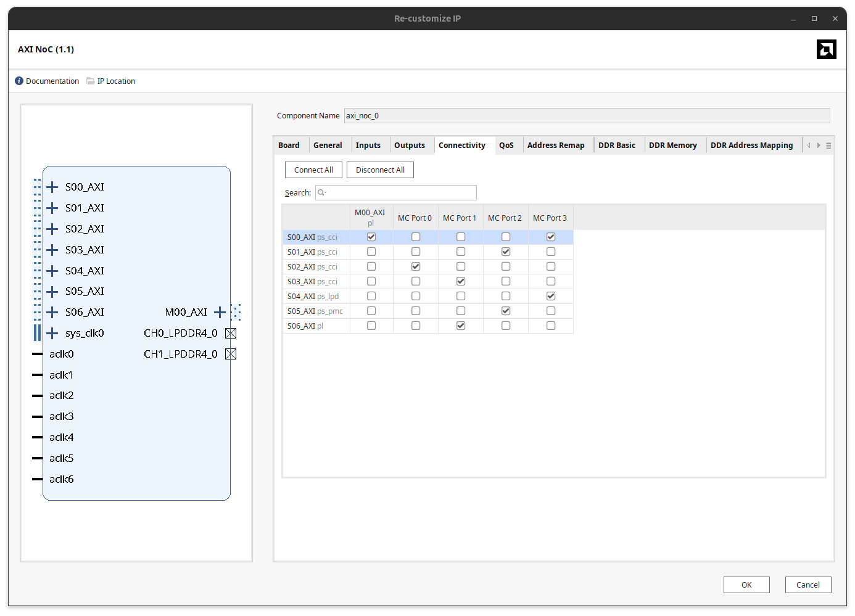Switch to the QoS tab

pyautogui.click(x=506, y=146)
